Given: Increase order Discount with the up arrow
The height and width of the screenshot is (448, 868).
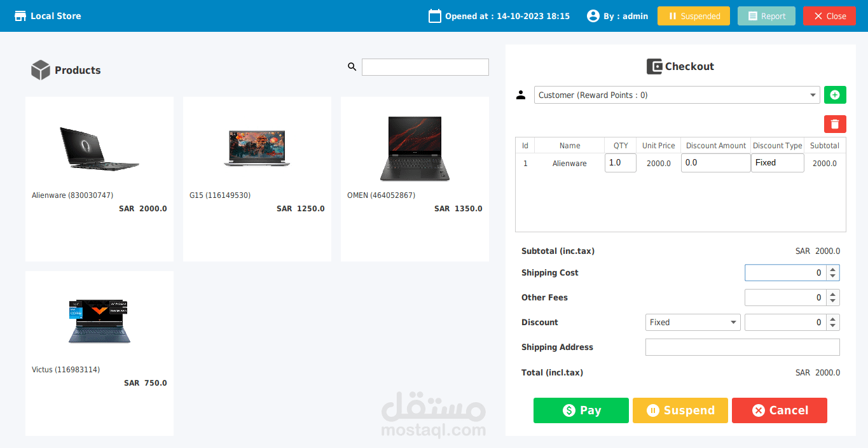Looking at the screenshot, I should (833, 318).
